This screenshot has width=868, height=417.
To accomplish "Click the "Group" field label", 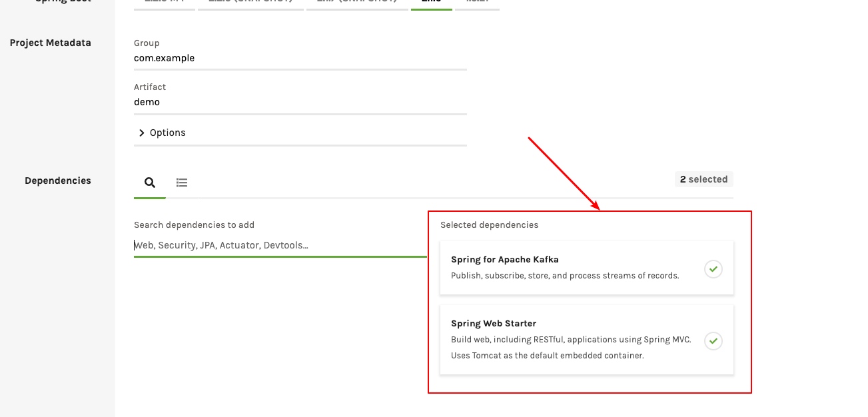I will pos(147,43).
